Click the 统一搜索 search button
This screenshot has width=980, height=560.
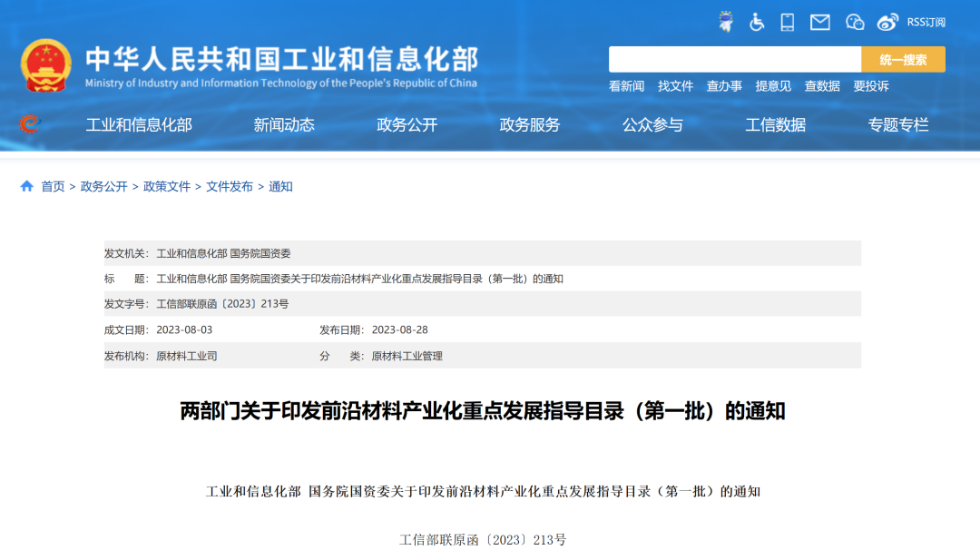tap(903, 58)
